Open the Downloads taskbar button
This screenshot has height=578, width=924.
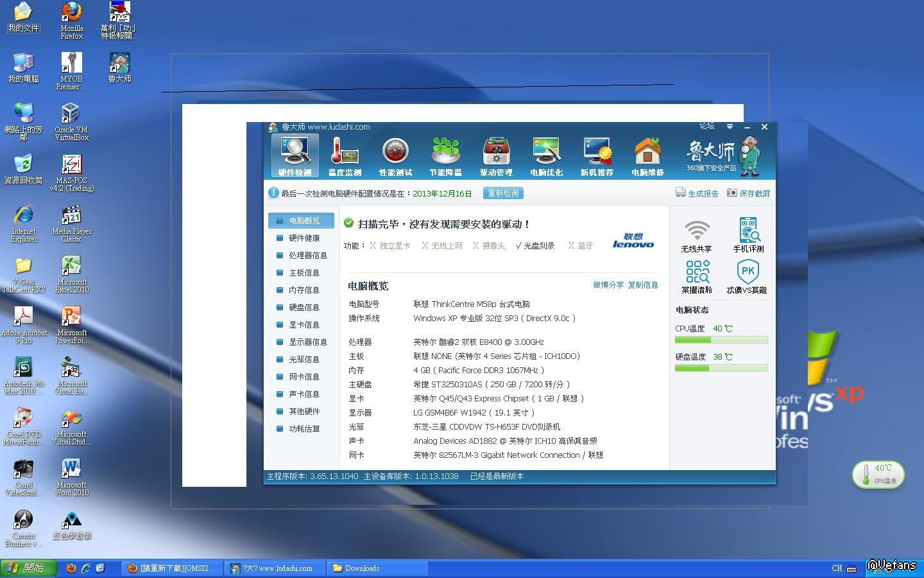coord(377,568)
